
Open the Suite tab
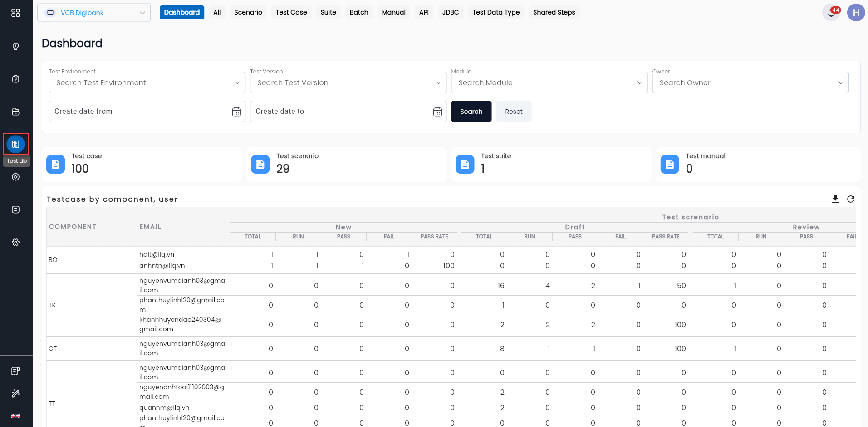click(x=328, y=12)
